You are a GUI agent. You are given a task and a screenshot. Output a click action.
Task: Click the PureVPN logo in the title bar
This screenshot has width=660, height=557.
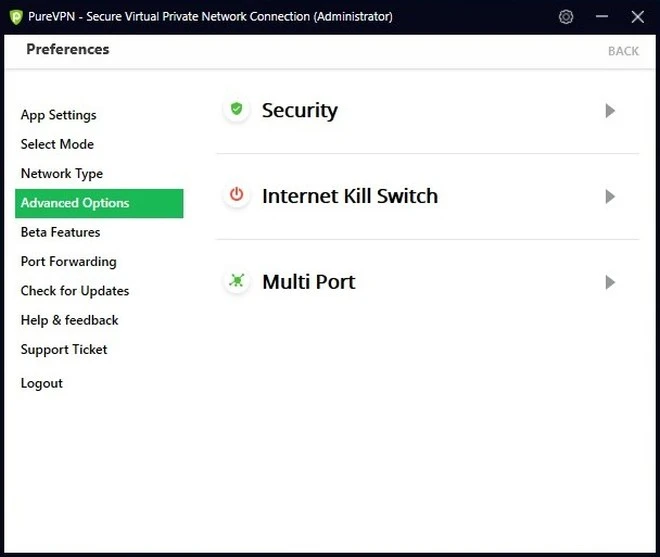pos(16,17)
